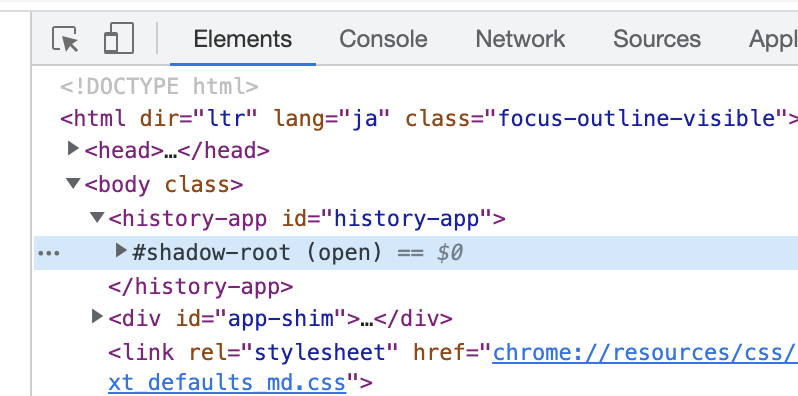The width and height of the screenshot is (798, 396).
Task: Select the DOCTYPE html line
Action: coord(159,87)
